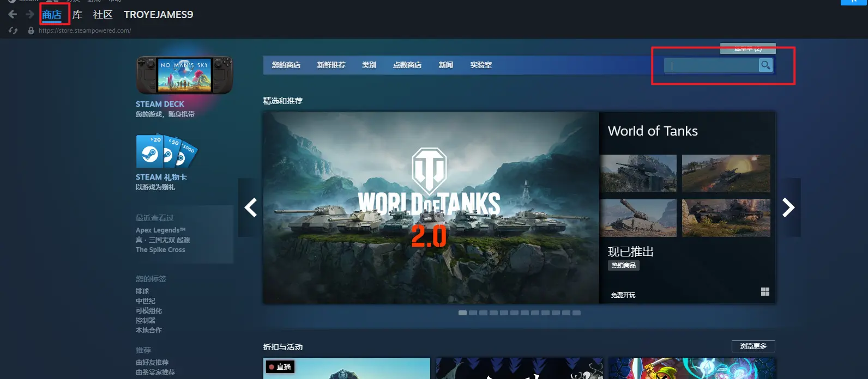The height and width of the screenshot is (379, 868).
Task: Open the World of Tanks main banner
Action: [x=431, y=207]
